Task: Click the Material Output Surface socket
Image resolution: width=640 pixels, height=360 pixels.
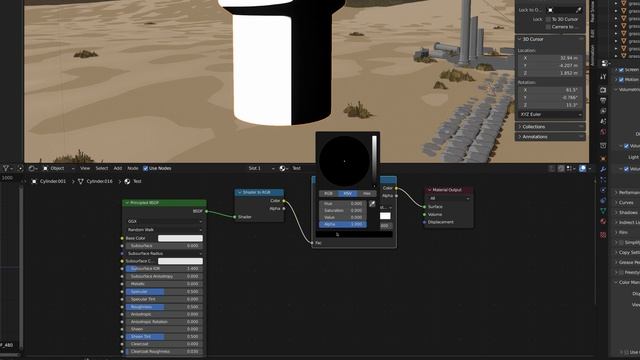Action: 425,207
